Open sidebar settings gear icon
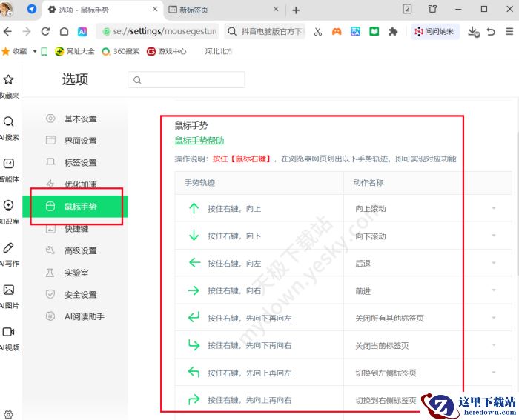The image size is (519, 420). 8,414
